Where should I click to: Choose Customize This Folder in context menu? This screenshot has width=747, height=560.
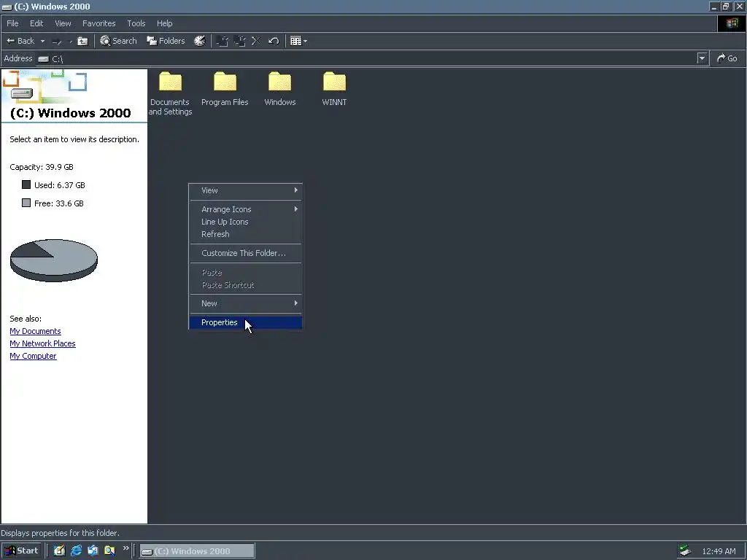tap(246, 253)
